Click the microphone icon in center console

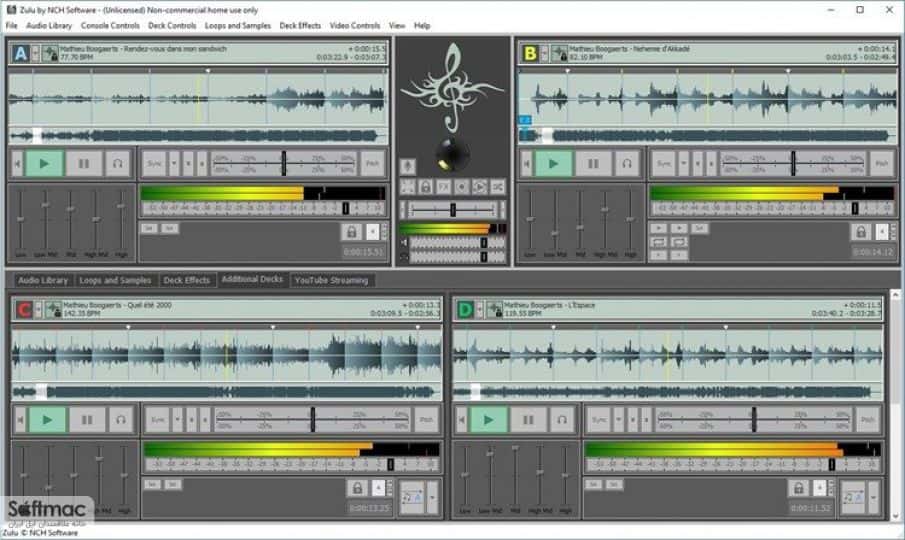pos(407,167)
